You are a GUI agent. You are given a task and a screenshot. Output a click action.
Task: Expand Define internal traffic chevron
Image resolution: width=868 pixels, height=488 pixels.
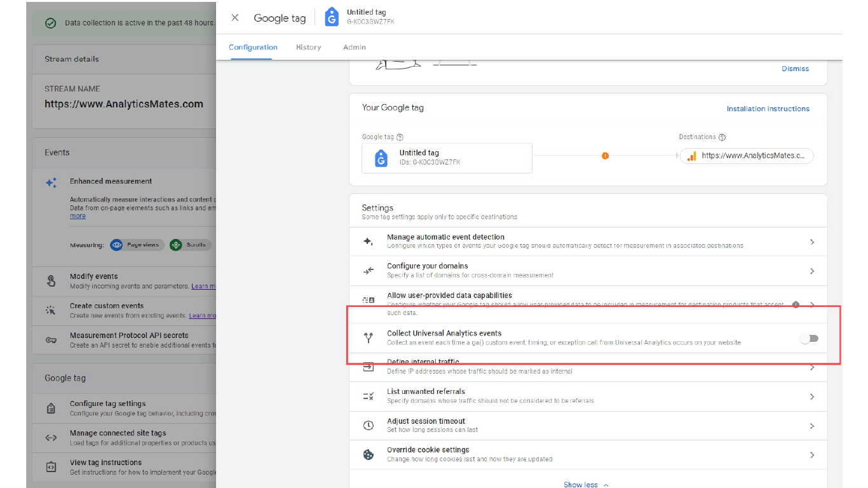[812, 367]
